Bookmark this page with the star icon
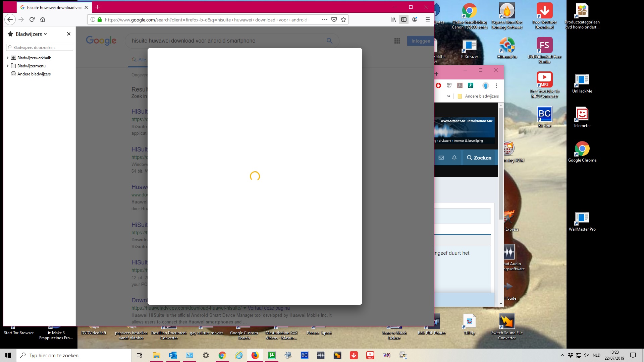The height and width of the screenshot is (362, 644). 343,19
